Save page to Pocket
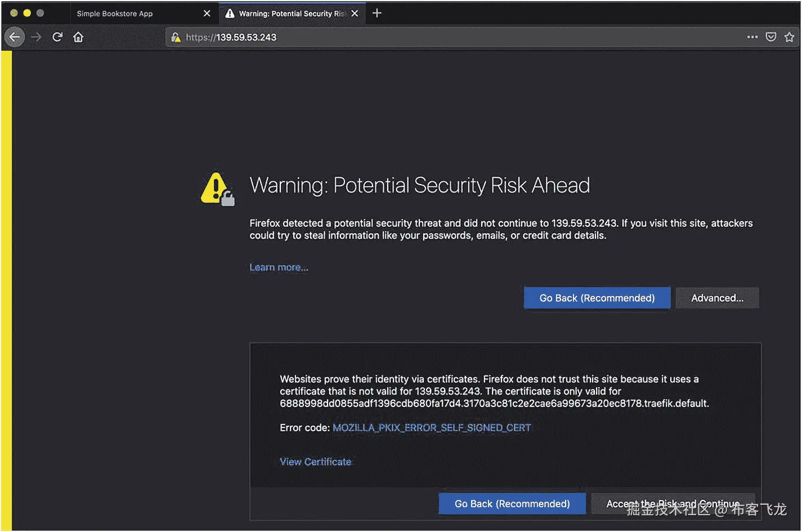802x532 pixels. [771, 37]
